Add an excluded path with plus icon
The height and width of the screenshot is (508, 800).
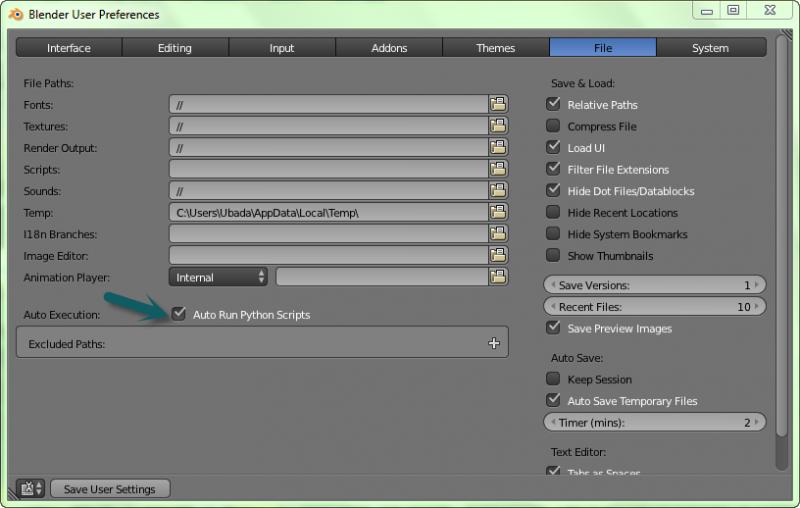pos(494,343)
